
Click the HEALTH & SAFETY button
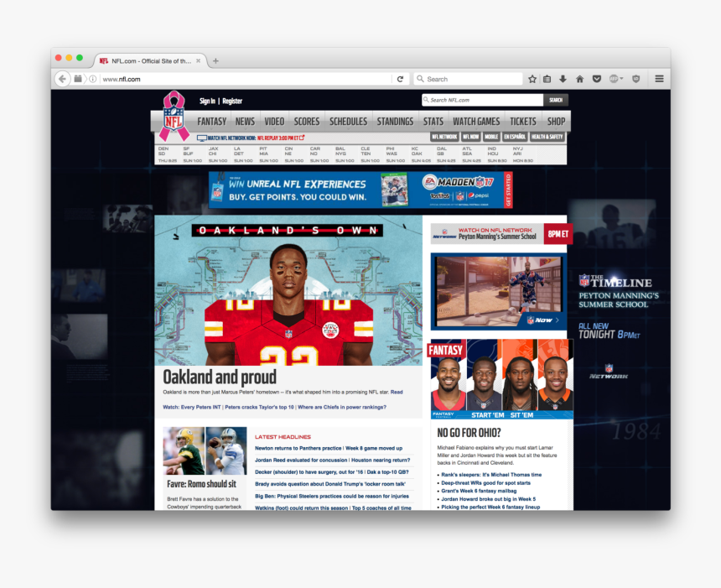pos(547,137)
